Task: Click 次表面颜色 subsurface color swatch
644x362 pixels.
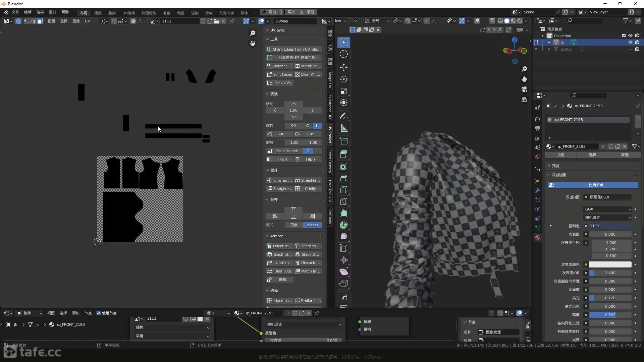Action: (610, 264)
